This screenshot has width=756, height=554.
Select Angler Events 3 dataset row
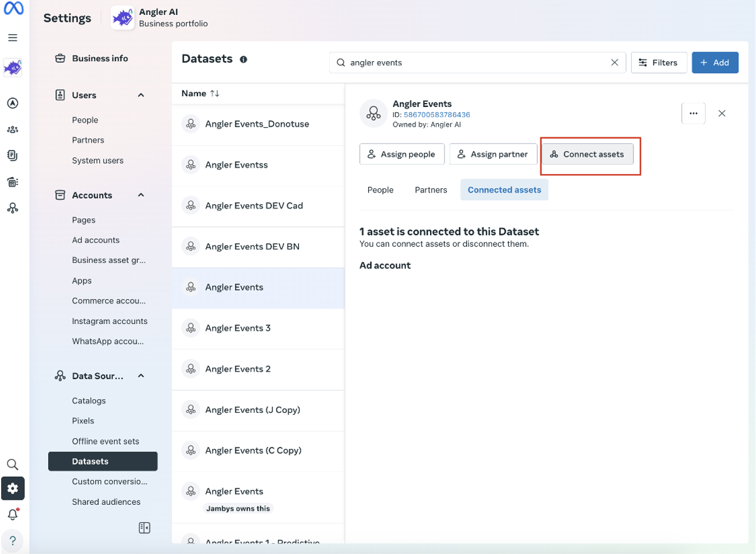point(258,329)
